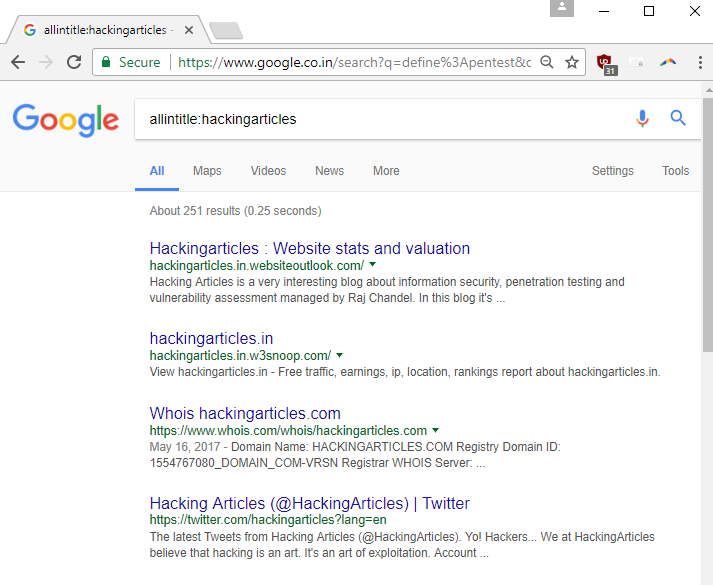Switch to the Videos tab

(x=268, y=171)
